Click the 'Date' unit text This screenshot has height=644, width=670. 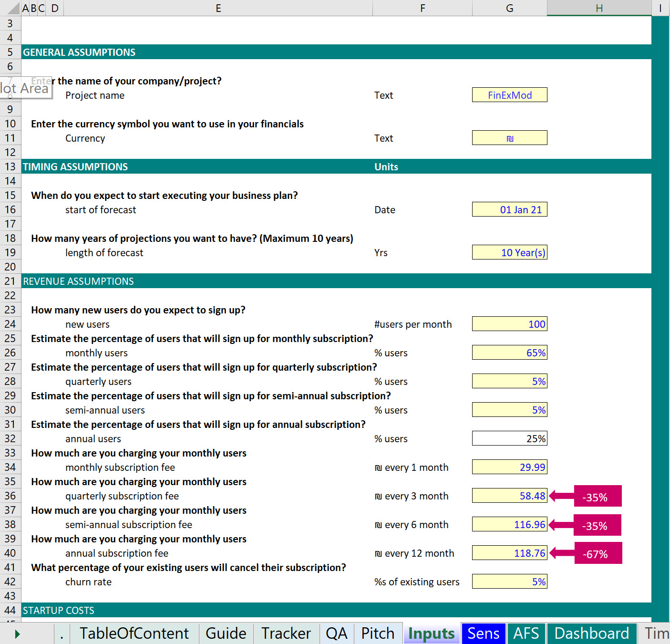[x=385, y=210]
